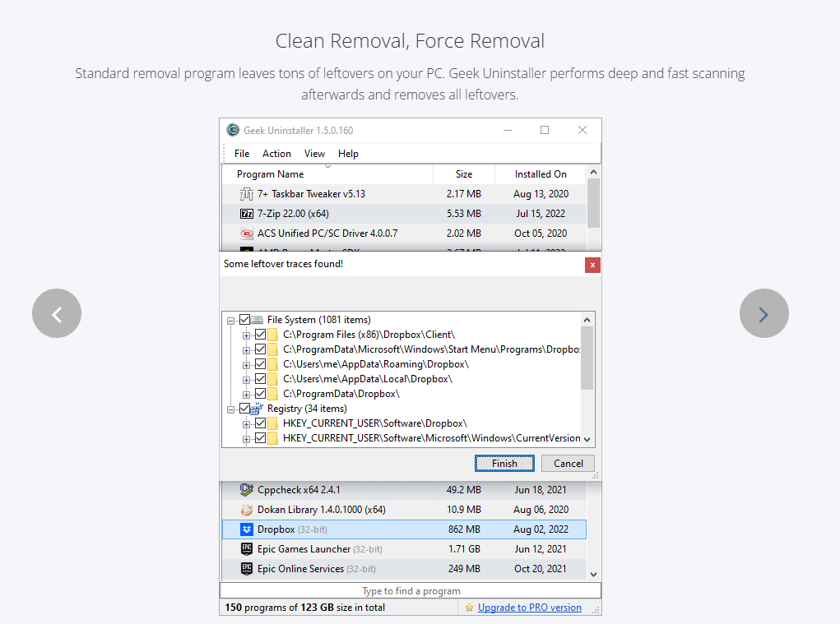Click the program list scroll up arrow
Image resolution: width=840 pixels, height=624 pixels.
point(593,172)
